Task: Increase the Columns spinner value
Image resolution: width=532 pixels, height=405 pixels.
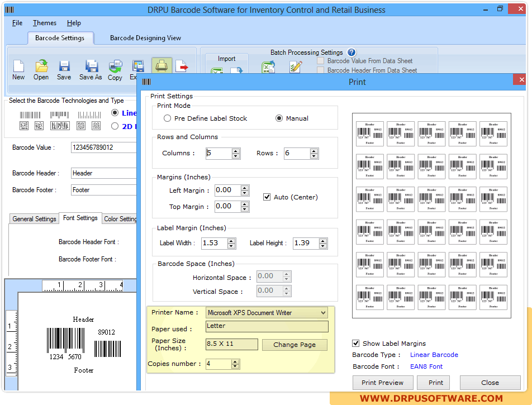Action: tap(236, 151)
